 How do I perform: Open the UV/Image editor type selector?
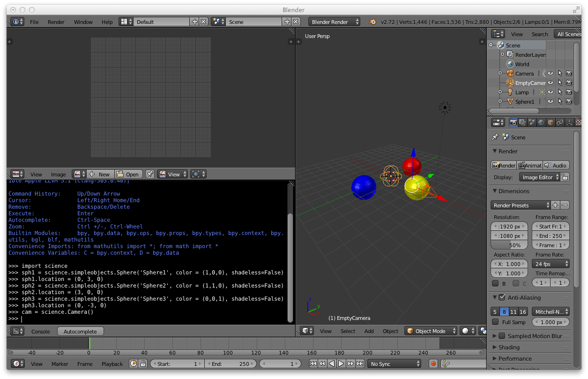17,174
